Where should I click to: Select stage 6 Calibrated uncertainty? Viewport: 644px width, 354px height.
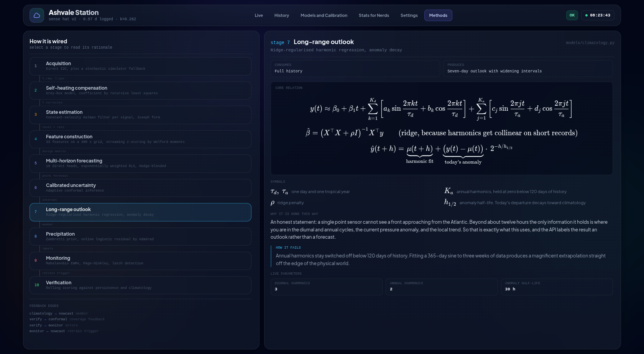[x=140, y=188]
